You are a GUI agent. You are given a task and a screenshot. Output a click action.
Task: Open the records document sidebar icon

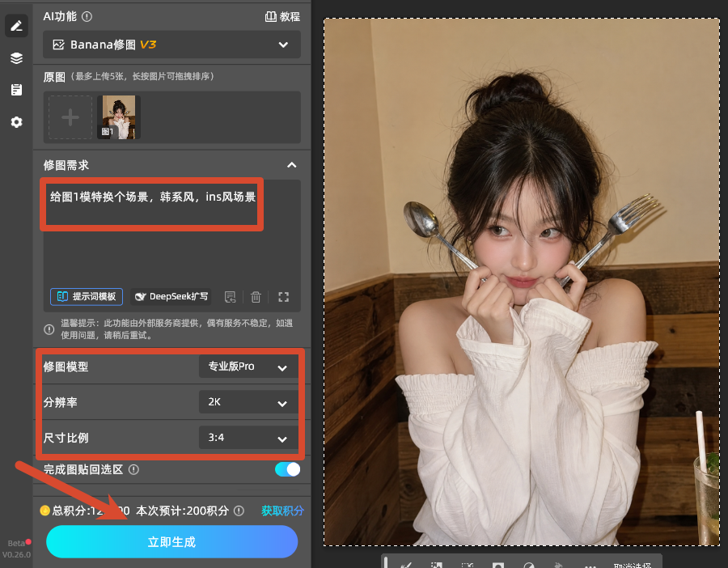(17, 90)
